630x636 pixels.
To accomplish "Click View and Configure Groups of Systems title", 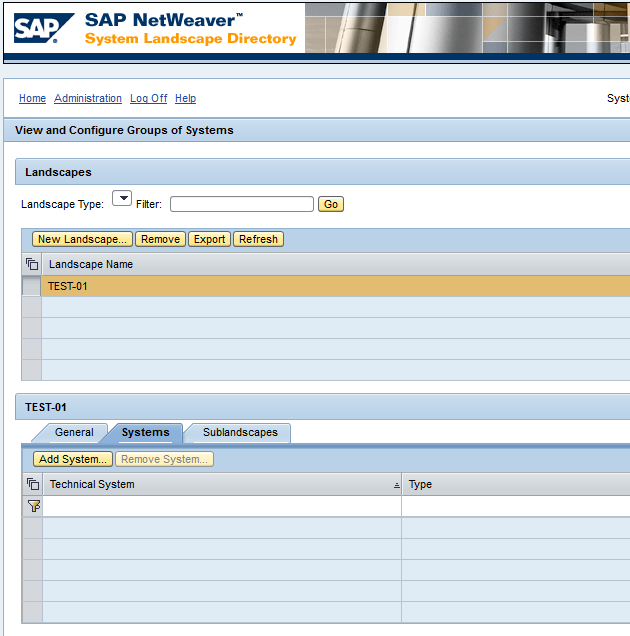I will (124, 130).
